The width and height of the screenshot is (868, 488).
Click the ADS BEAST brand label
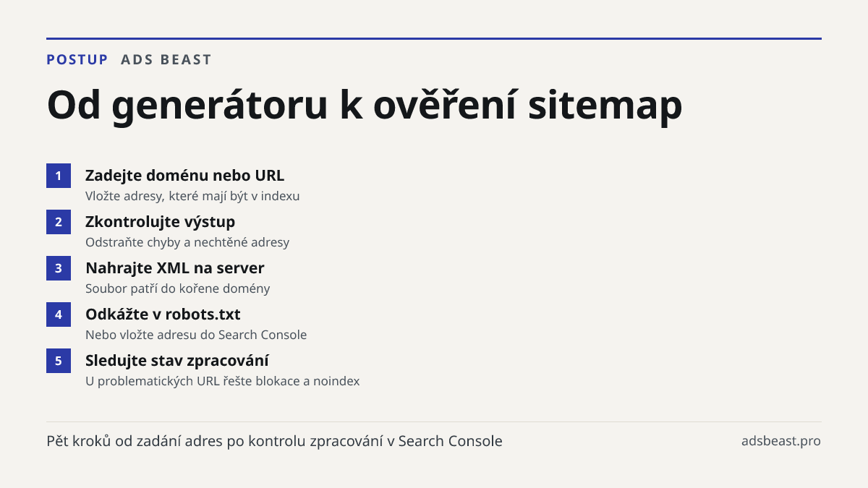click(x=166, y=59)
